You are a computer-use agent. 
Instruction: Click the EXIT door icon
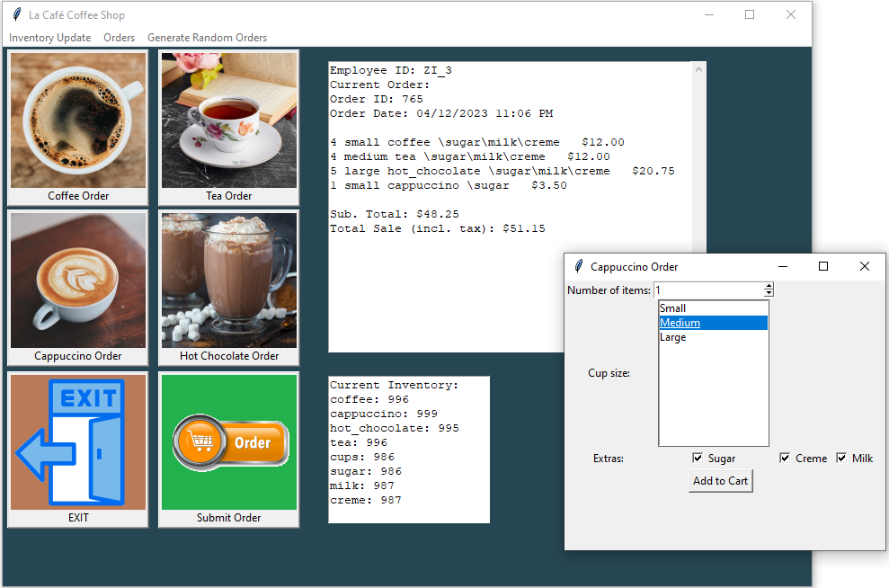coord(77,441)
